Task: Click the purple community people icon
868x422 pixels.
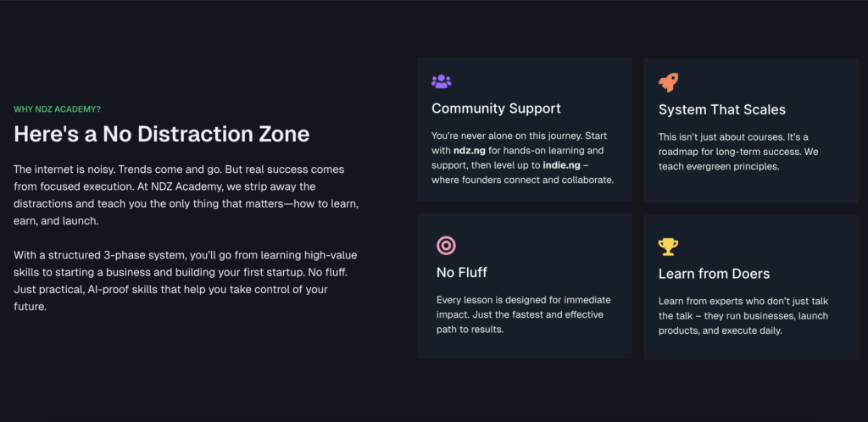Action: coord(441,81)
